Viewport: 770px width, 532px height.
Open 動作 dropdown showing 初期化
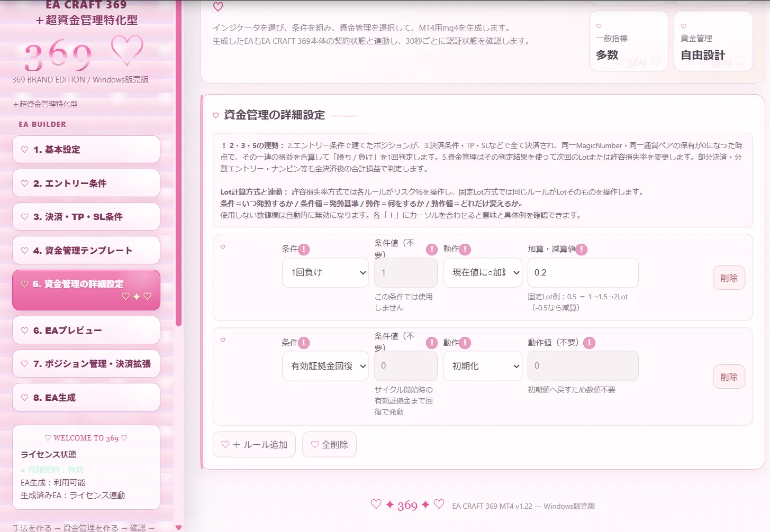[x=483, y=366]
